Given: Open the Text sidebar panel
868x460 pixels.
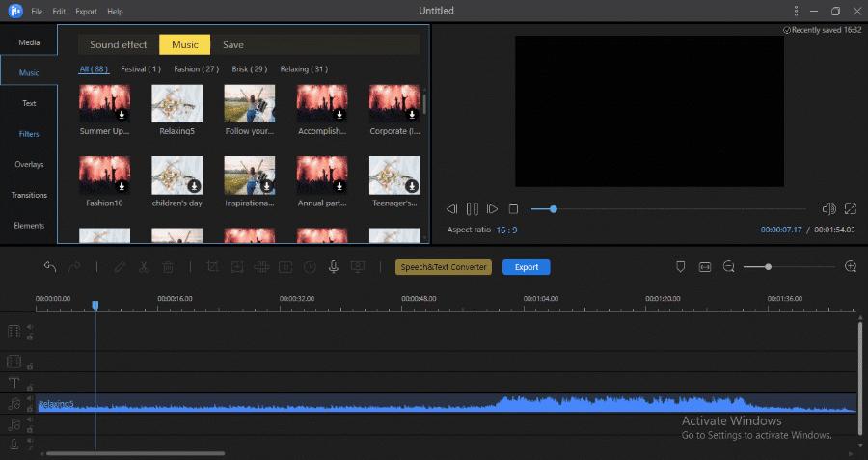Looking at the screenshot, I should click(x=29, y=103).
